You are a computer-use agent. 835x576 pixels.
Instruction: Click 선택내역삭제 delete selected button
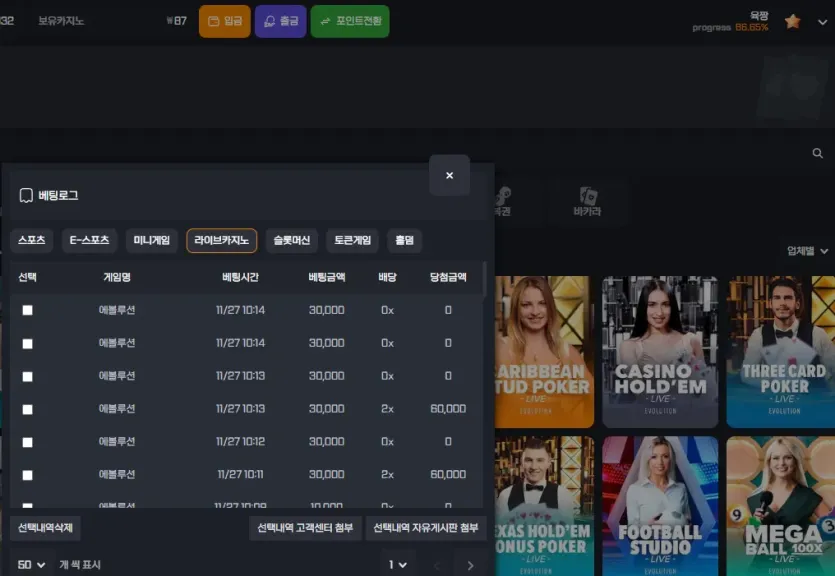(x=45, y=528)
